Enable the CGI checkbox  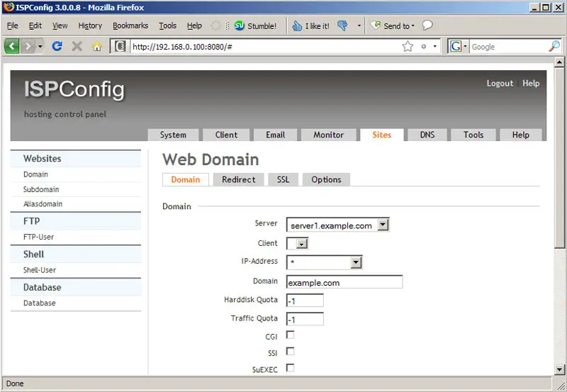(290, 335)
